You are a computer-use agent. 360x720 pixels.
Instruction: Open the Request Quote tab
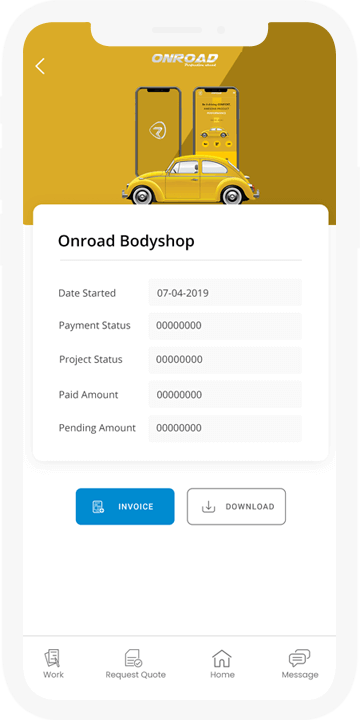click(135, 664)
